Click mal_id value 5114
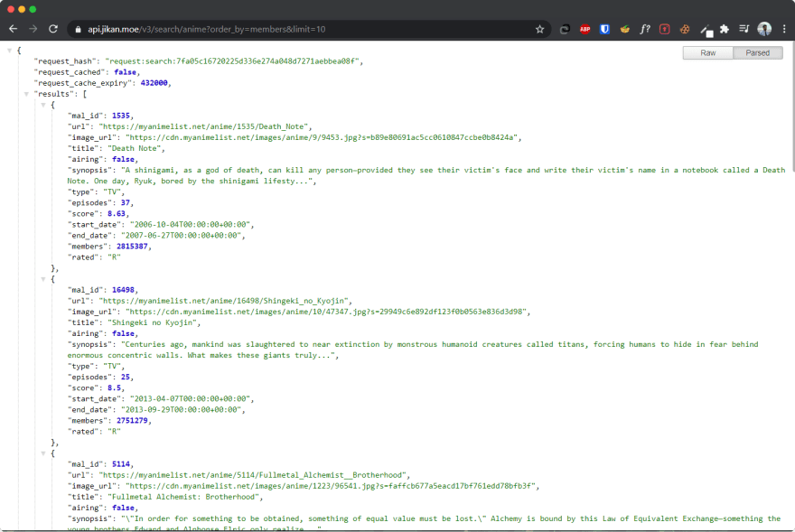 pos(121,464)
